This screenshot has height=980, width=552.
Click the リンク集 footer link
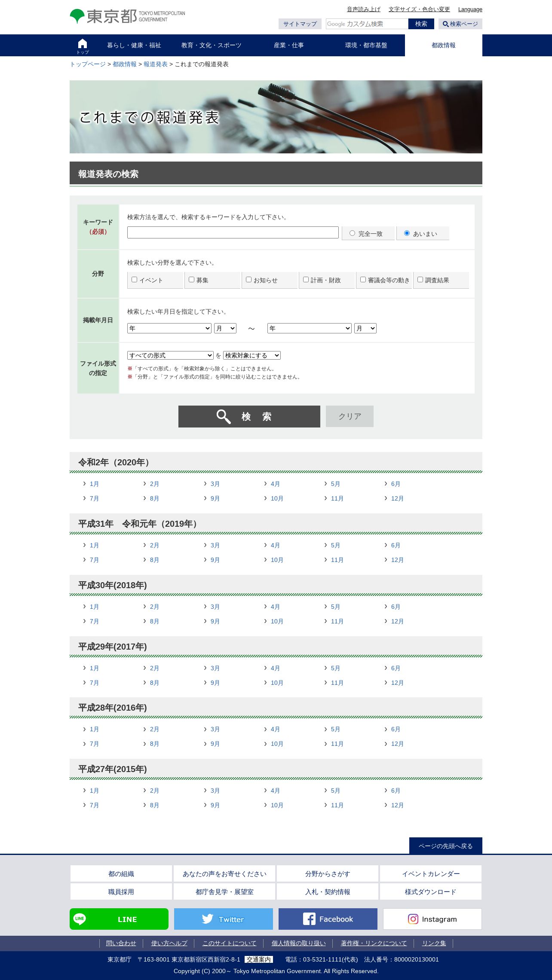434,943
